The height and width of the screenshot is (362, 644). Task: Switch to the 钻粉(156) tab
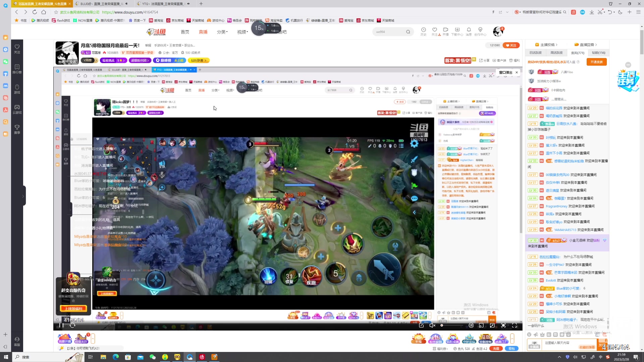click(x=599, y=53)
